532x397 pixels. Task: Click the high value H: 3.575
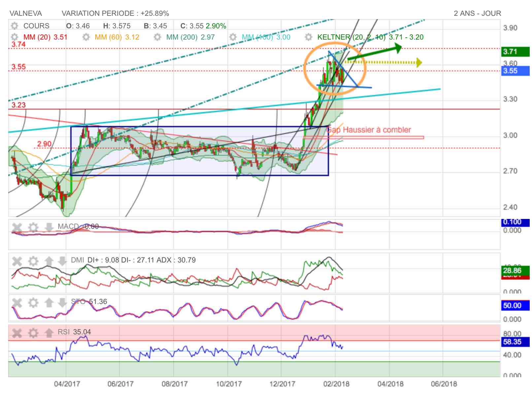117,26
